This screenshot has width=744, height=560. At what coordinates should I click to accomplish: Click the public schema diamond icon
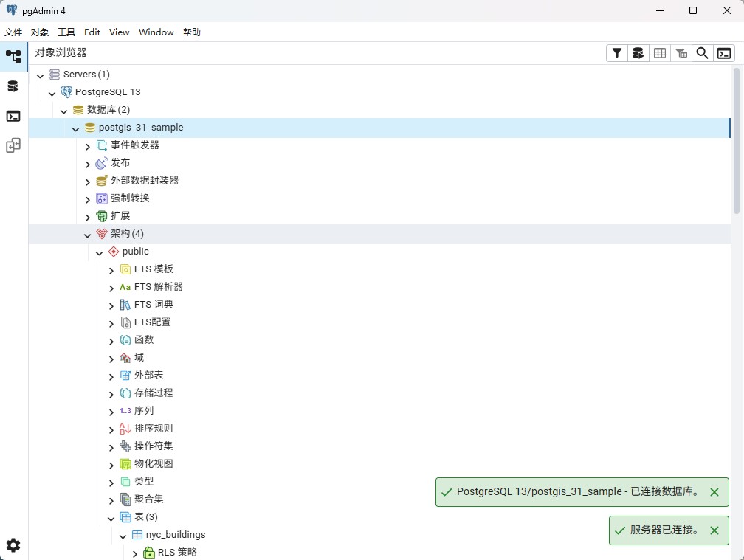tap(114, 252)
